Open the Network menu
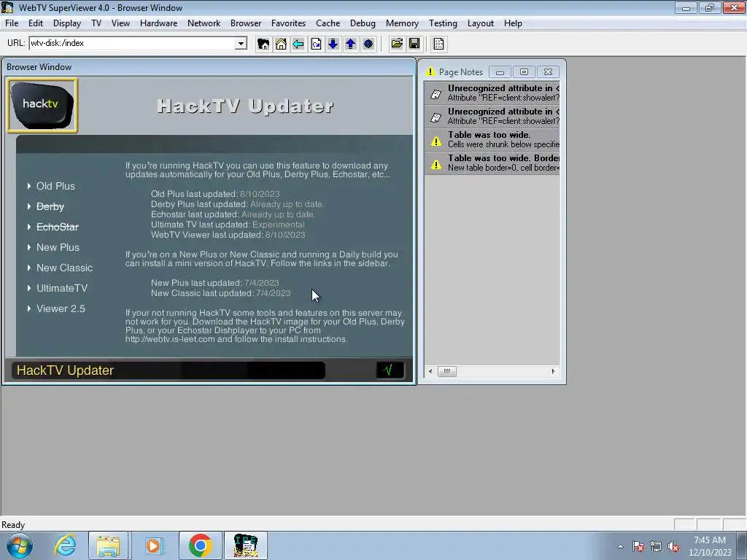747x560 pixels. point(204,23)
